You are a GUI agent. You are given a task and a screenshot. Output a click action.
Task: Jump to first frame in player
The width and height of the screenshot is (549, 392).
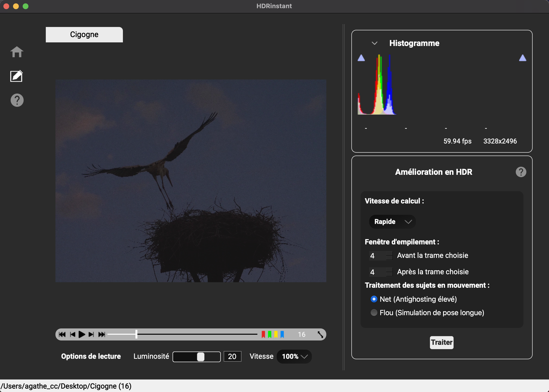[62, 334]
